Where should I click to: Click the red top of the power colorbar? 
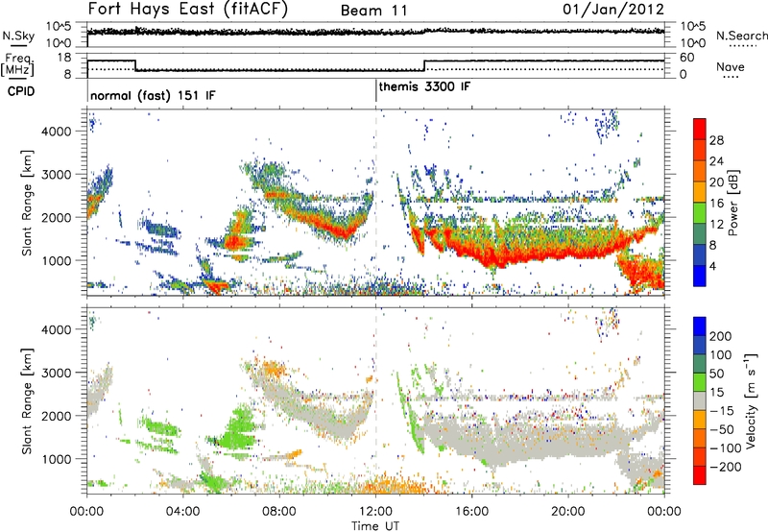point(700,130)
